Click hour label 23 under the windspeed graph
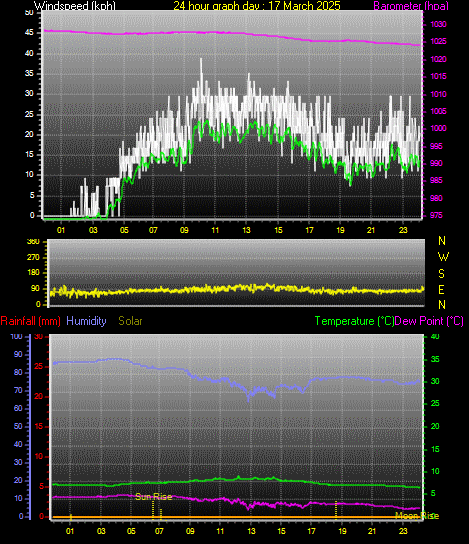 click(x=403, y=230)
